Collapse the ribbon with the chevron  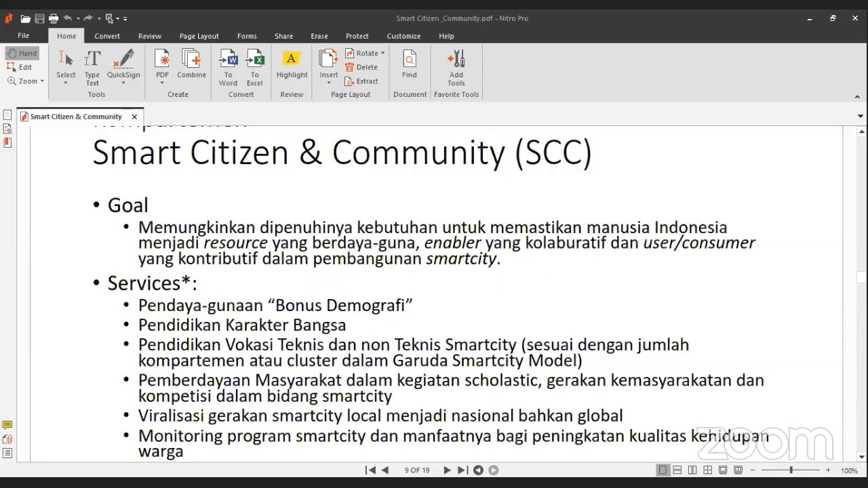coord(857,96)
